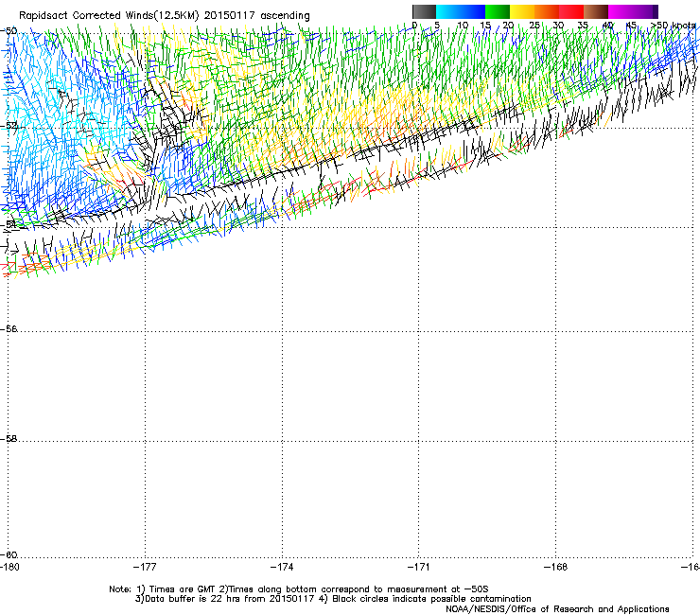Screen dimensions: 700x615
Task: Click the brown 35-40 knots color segment
Action: 596,11
